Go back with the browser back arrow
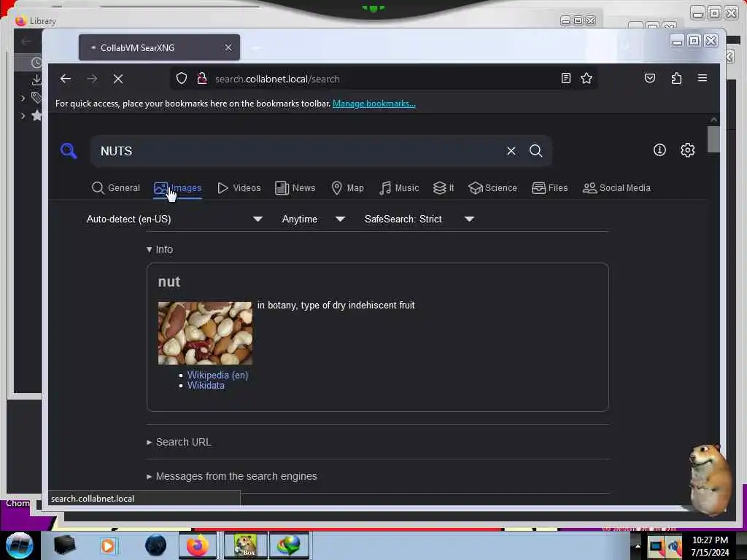Viewport: 747px width, 560px height. [66, 79]
